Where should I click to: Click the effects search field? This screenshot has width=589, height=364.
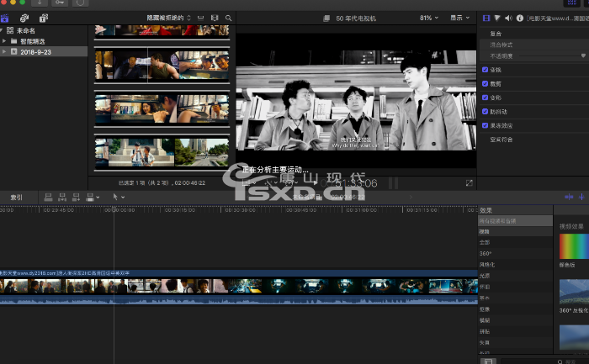pos(544,361)
